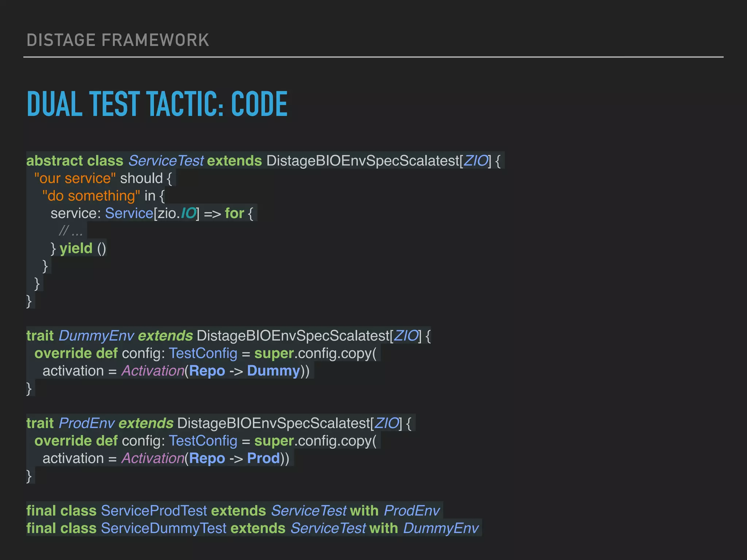Click the Dummy activation value

click(273, 371)
